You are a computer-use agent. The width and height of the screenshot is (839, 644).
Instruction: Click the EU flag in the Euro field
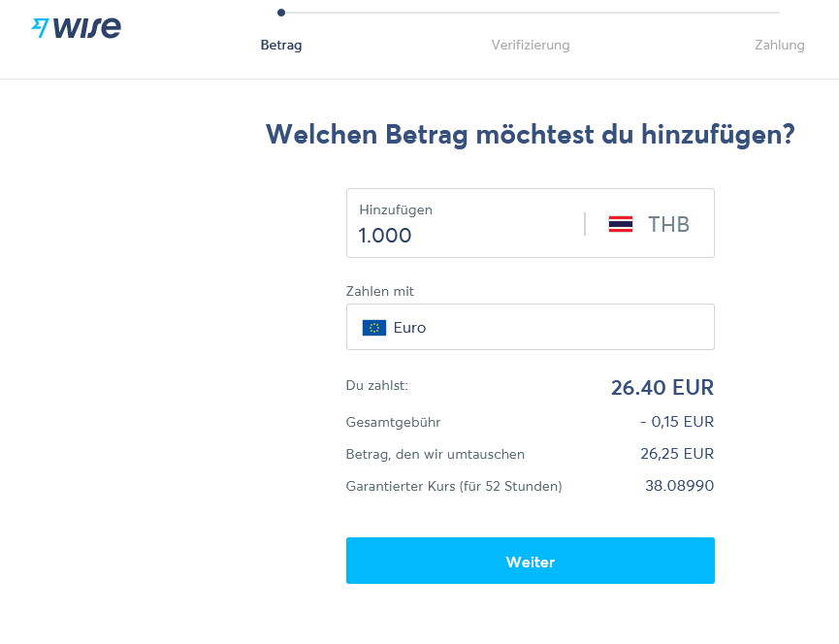click(373, 327)
